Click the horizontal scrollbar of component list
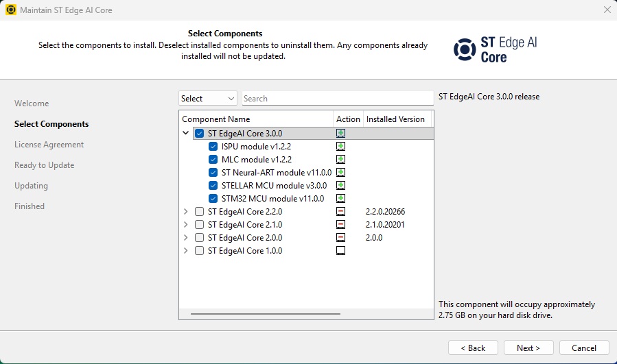This screenshot has height=364, width=617. 266,314
